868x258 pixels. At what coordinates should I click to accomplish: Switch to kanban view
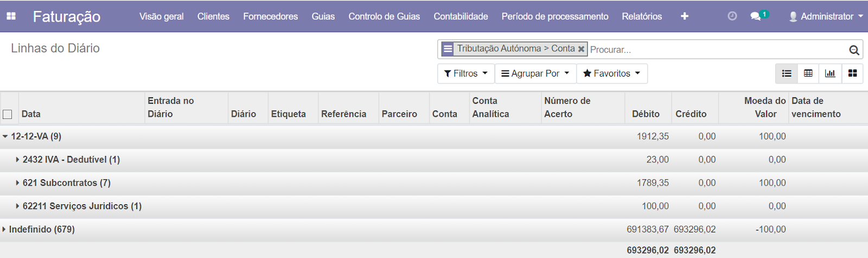pos(852,73)
